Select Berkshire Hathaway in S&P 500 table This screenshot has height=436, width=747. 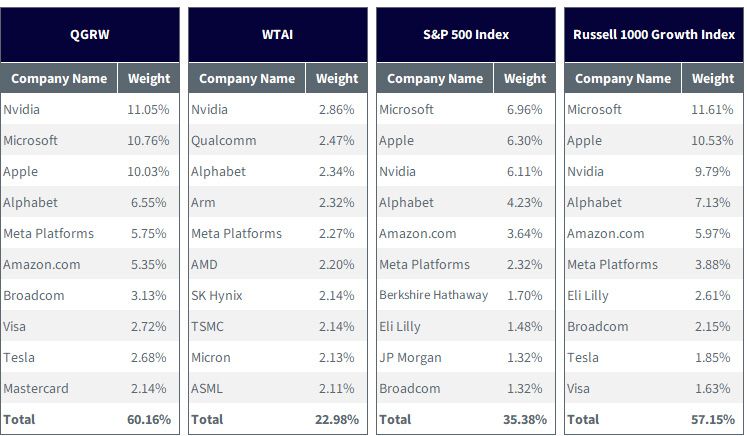[x=434, y=295]
